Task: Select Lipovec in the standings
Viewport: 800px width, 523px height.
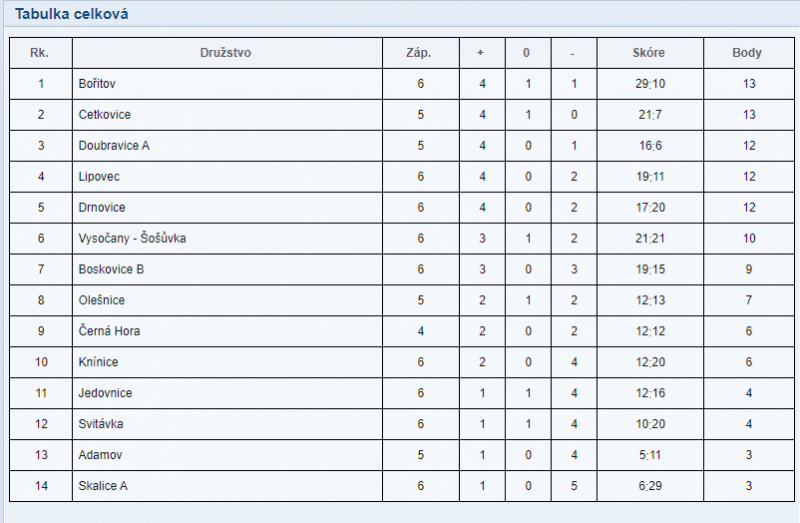Action: click(x=99, y=177)
